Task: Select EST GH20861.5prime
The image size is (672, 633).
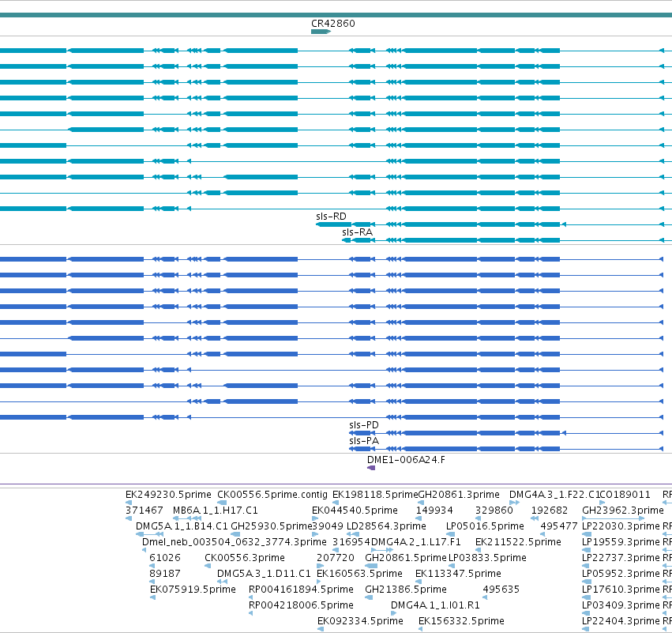Action: coord(406,558)
